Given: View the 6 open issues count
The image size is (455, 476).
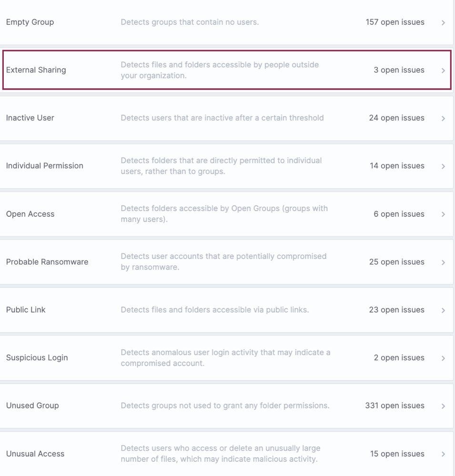Looking at the screenshot, I should pos(399,214).
